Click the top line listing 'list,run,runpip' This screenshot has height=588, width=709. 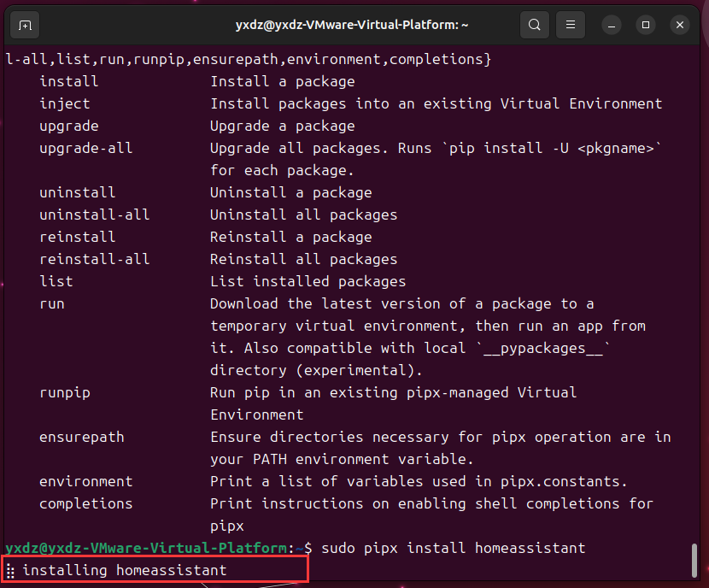pyautogui.click(x=249, y=59)
